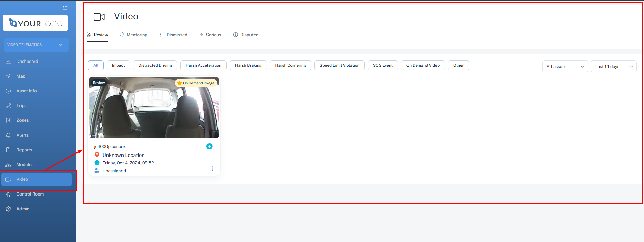Filter by On Demand Video
Image resolution: width=644 pixels, height=242 pixels.
(x=423, y=65)
